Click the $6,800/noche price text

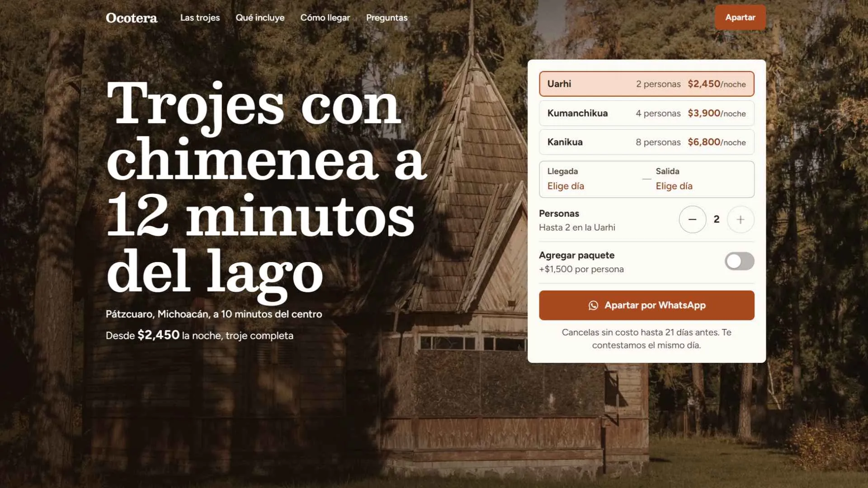[717, 142]
